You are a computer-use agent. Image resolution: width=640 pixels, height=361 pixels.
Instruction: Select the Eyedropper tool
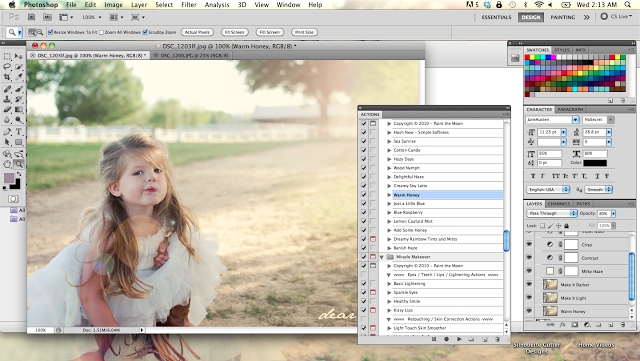[x=19, y=77]
